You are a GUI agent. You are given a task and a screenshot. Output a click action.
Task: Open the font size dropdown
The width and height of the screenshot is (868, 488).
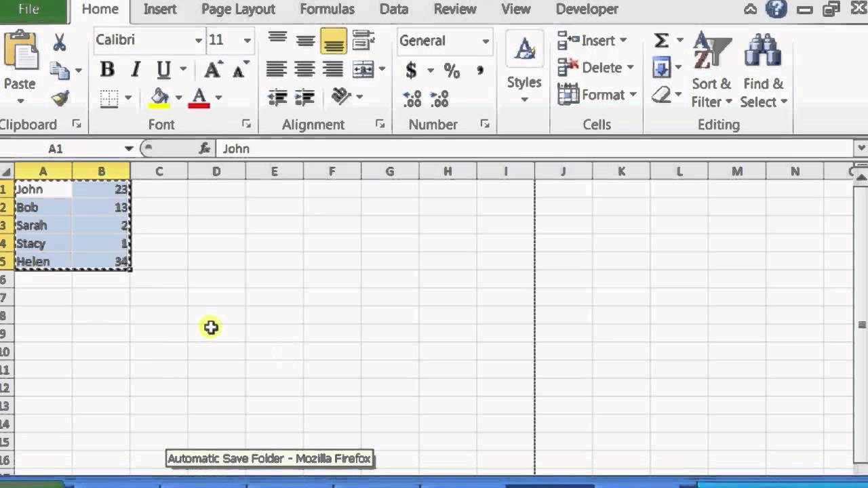coord(247,41)
